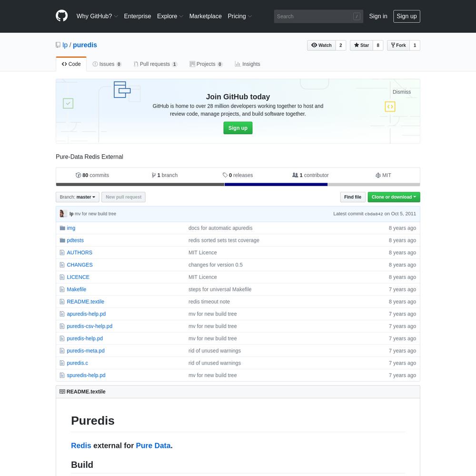The image size is (476, 476).
Task: Click Sign in in the header
Action: [x=378, y=16]
